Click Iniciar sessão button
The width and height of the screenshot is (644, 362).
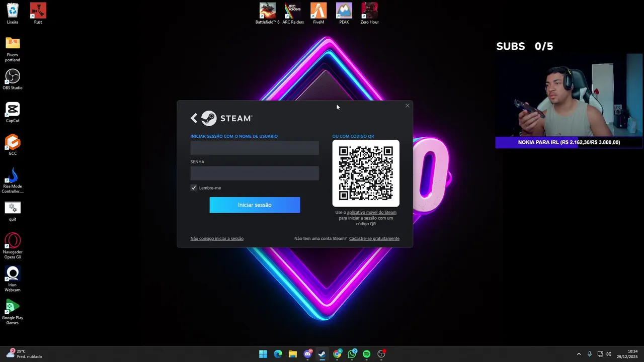point(255,205)
